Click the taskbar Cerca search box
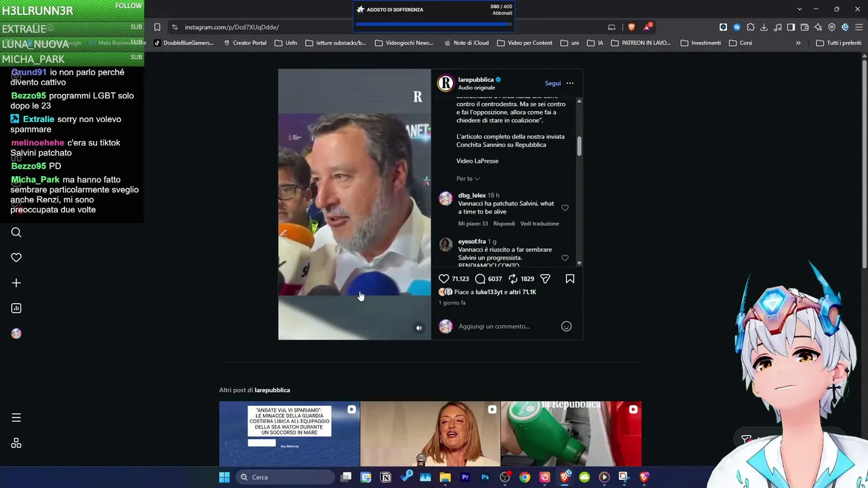 coord(285,477)
